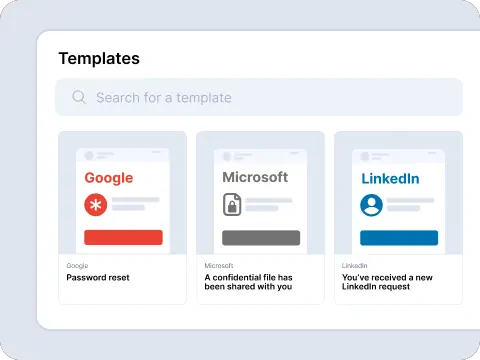Viewport: 480px width, 360px height.
Task: Click the red button in Google preview
Action: (123, 237)
